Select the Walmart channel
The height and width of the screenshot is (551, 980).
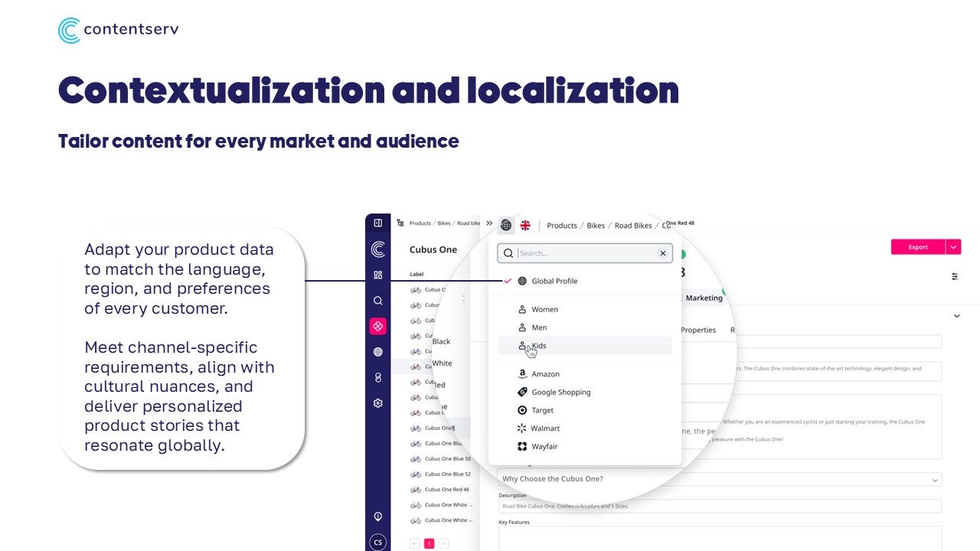[x=585, y=429]
